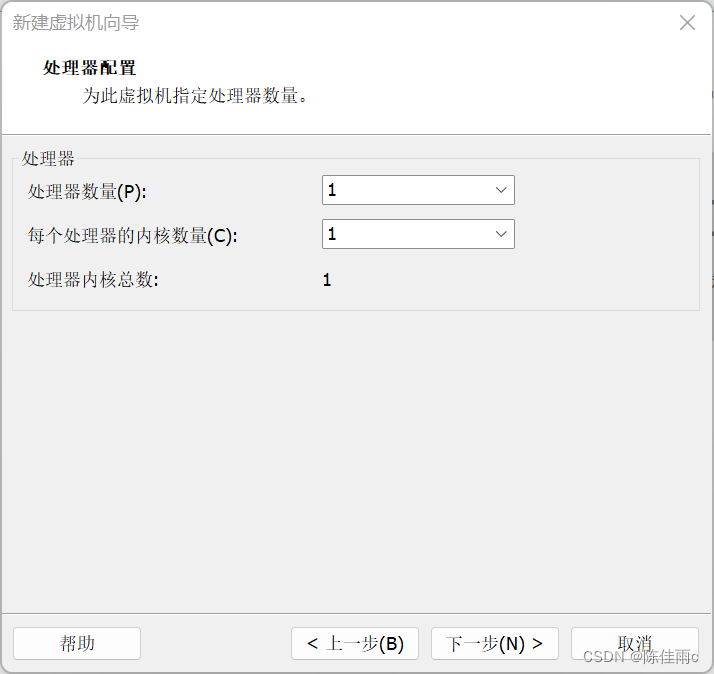
Task: Open the 处理器数量(P) dropdown
Action: click(x=418, y=190)
